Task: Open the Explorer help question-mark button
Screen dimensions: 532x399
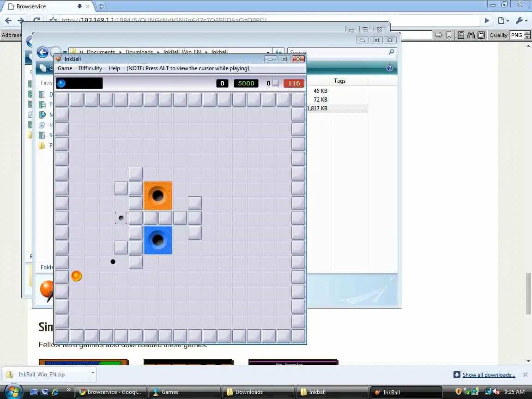Action: point(389,68)
